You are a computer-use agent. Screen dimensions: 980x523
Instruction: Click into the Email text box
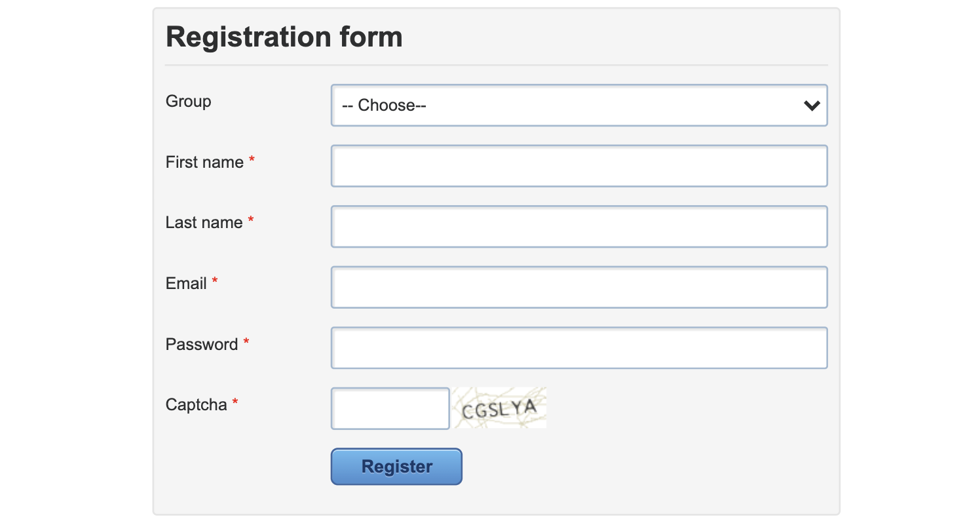[579, 287]
